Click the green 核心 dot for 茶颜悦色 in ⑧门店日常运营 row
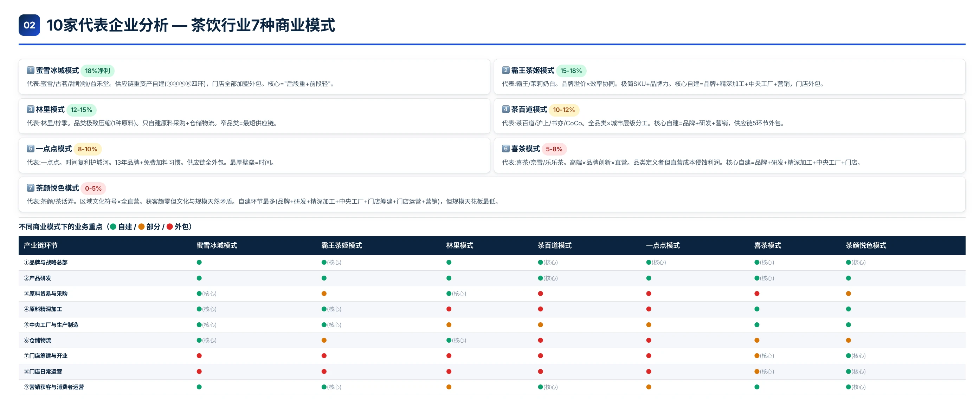Image resolution: width=980 pixels, height=408 pixels. [849, 371]
